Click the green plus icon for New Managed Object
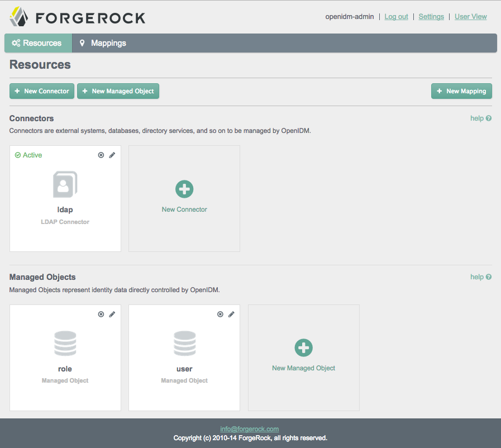The height and width of the screenshot is (448, 501). (303, 347)
